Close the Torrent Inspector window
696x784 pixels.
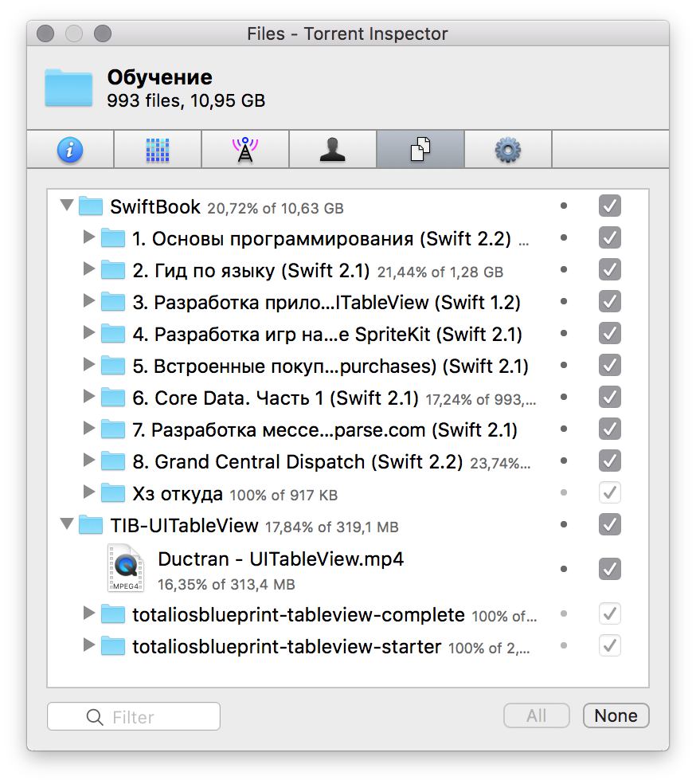point(45,33)
